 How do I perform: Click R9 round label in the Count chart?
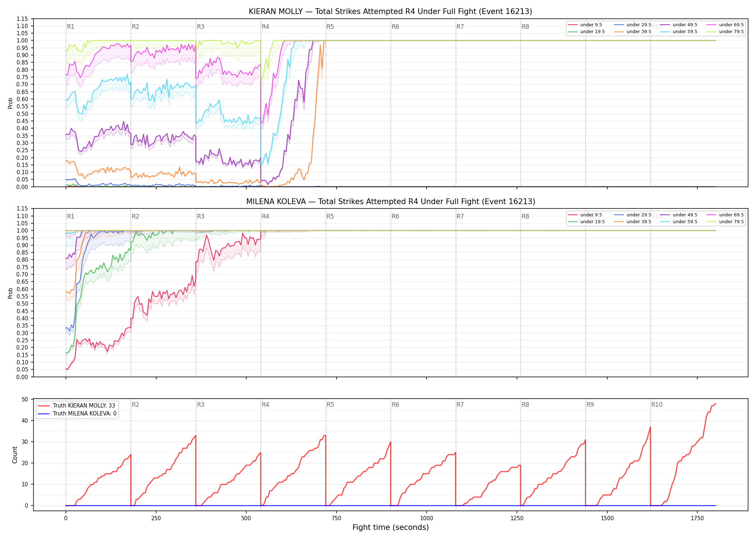590,405
